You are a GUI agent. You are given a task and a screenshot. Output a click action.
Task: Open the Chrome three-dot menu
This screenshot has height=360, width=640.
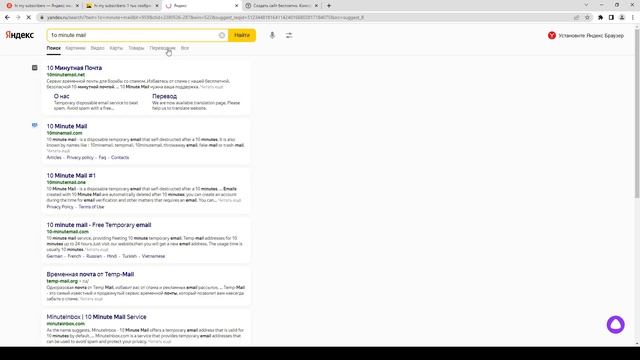[633, 18]
